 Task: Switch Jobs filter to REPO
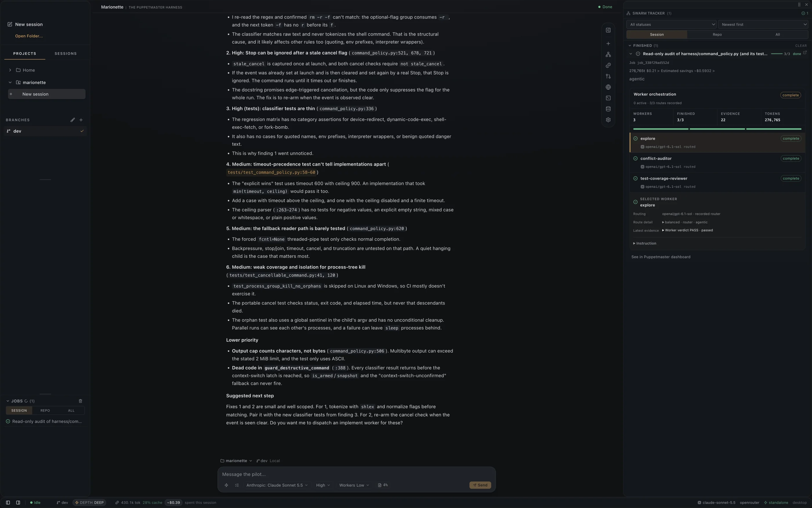pos(45,410)
